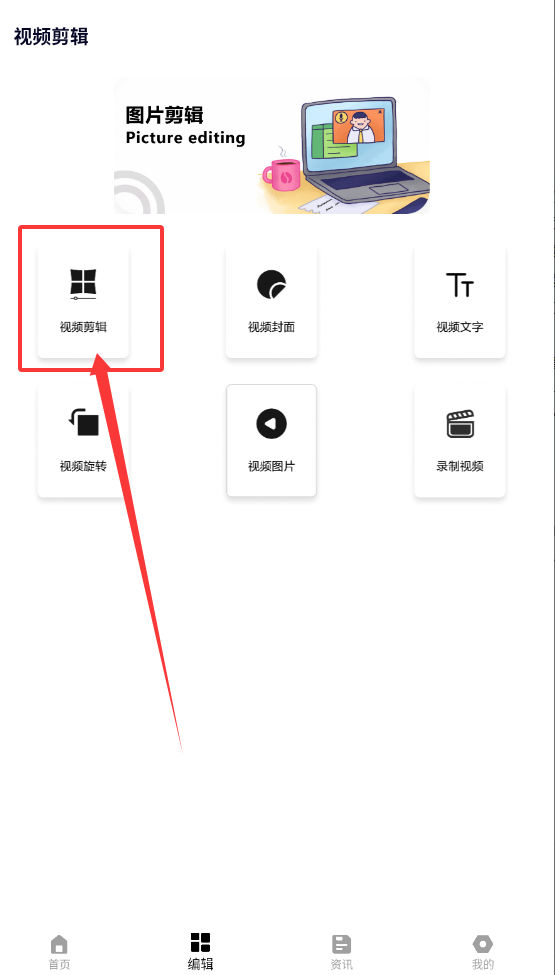This screenshot has height=975, width=555.
Task: Open the 视频文字 text icon
Action: click(460, 285)
